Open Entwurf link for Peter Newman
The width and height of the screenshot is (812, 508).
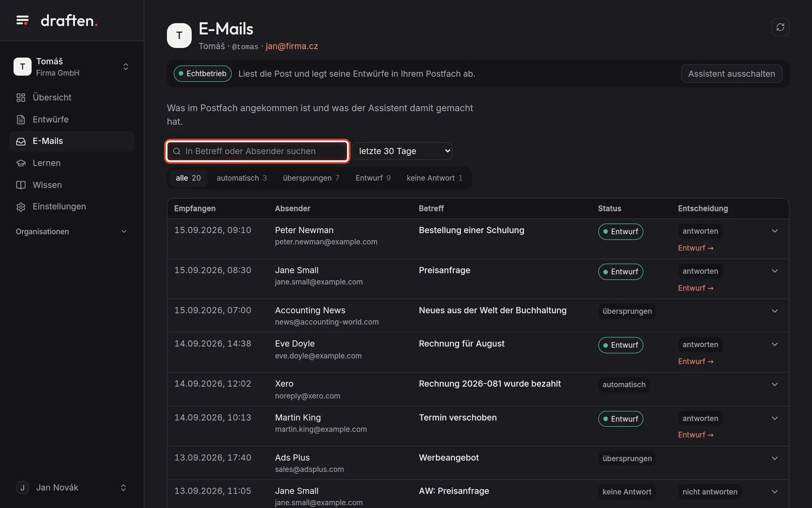(x=696, y=248)
